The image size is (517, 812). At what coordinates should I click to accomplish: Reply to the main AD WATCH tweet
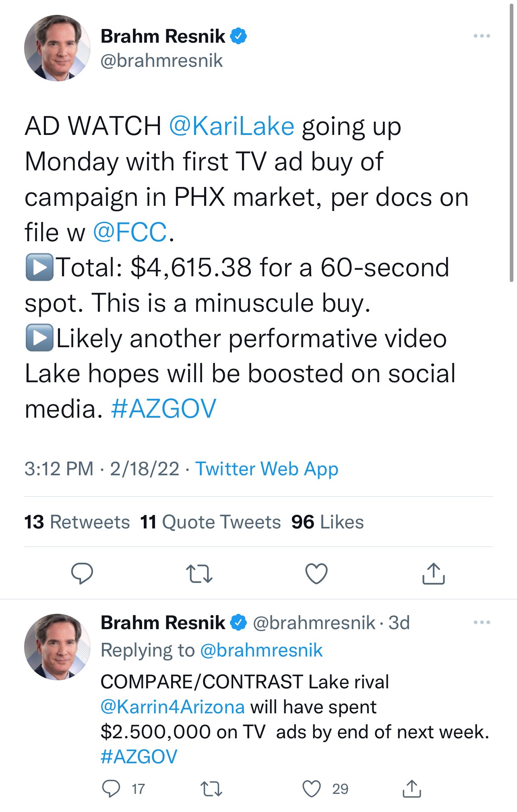coord(82,573)
